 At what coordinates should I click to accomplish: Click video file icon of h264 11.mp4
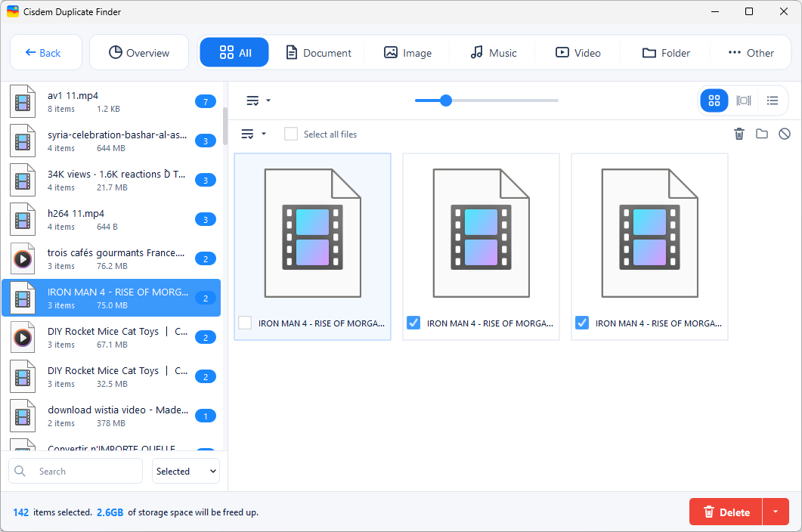coord(23,219)
